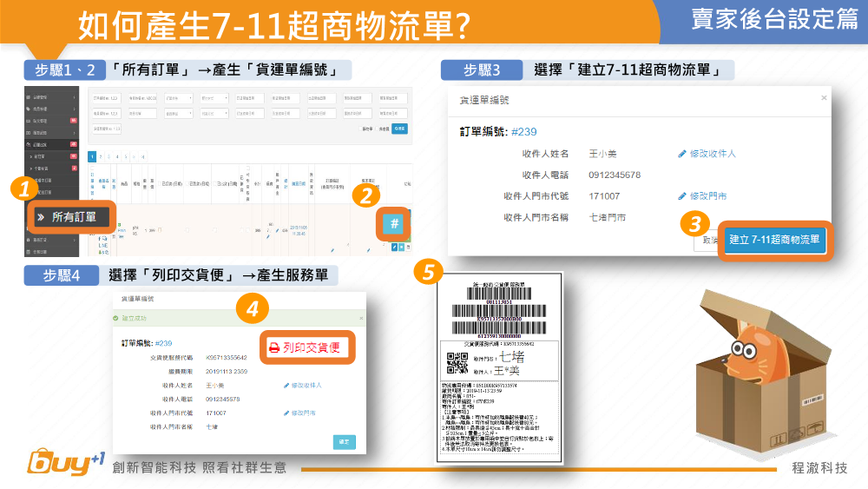This screenshot has width=868, height=489.
Task: Close the 貨運單編號 dialog with X
Action: (x=823, y=100)
